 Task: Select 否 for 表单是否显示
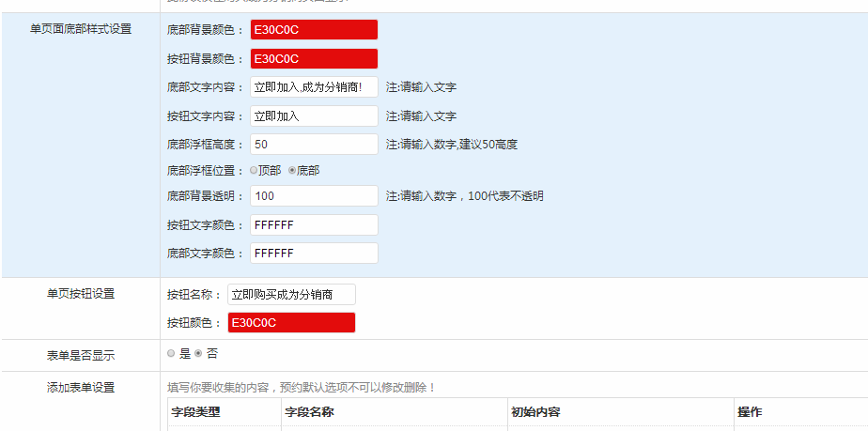click(198, 354)
